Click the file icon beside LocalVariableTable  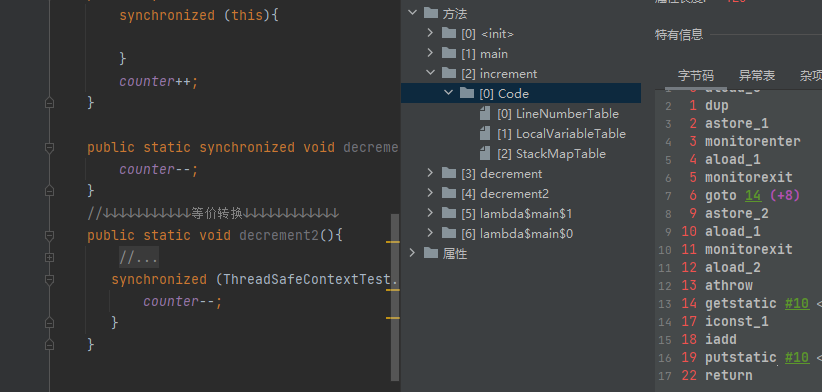click(x=485, y=133)
